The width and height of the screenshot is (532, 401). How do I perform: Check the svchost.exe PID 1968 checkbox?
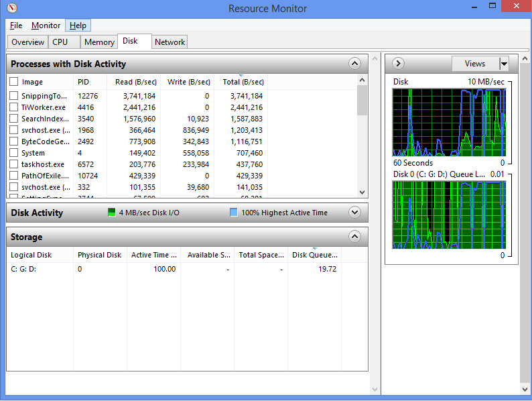tap(14, 130)
